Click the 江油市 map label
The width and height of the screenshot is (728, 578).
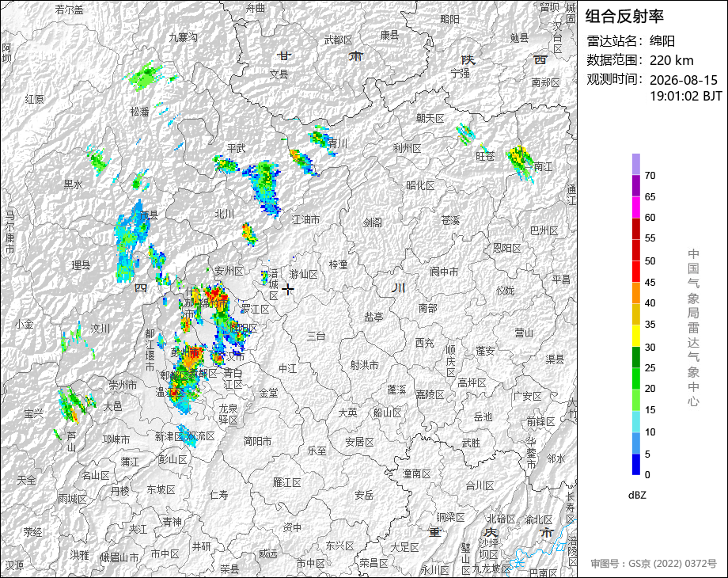(x=306, y=219)
